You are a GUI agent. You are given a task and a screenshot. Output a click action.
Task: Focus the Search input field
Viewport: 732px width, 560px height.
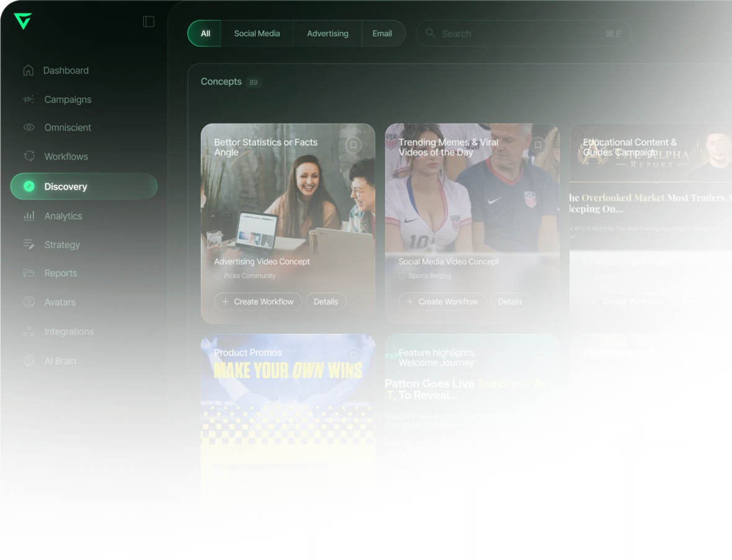click(x=523, y=33)
